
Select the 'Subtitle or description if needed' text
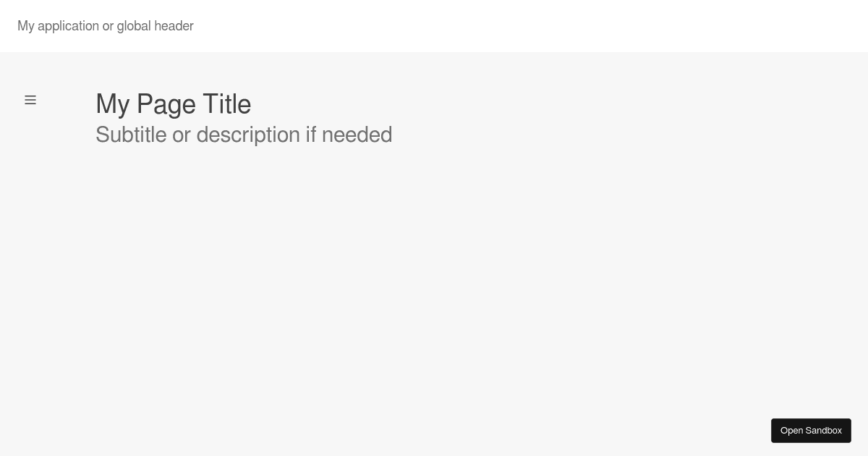tap(244, 135)
